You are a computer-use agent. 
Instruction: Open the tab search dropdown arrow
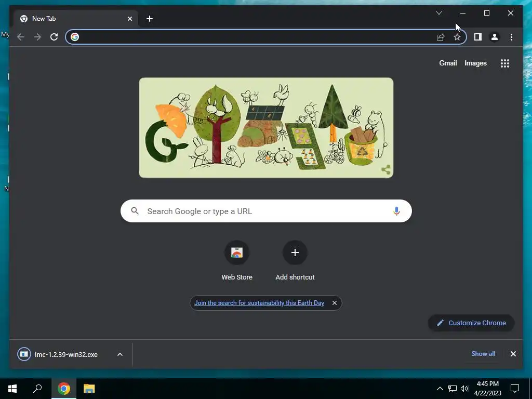click(x=438, y=13)
